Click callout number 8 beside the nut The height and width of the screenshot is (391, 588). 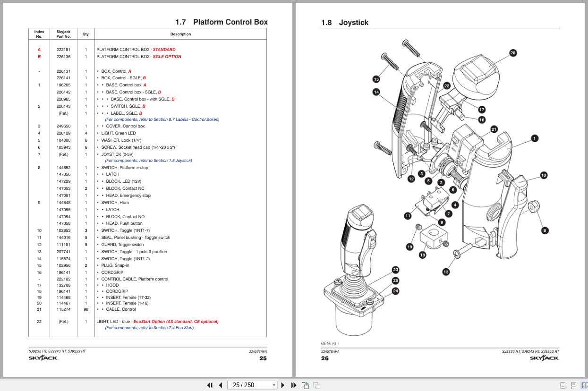pos(545,230)
